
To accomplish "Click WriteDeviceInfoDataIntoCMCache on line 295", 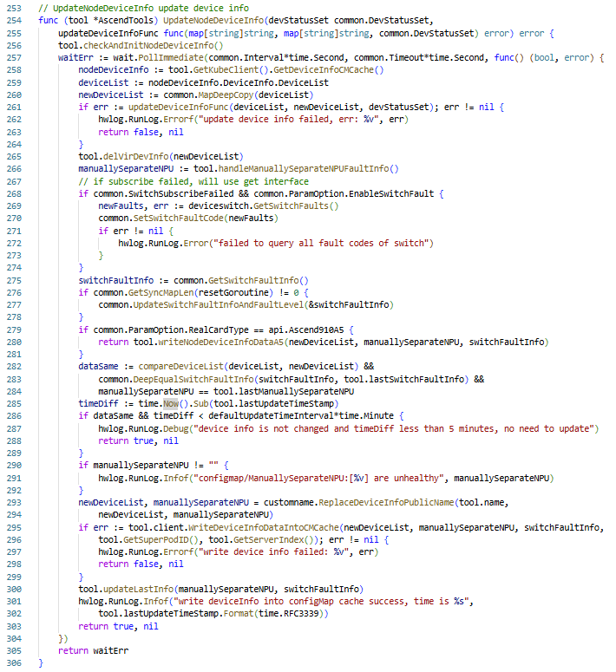I will pyautogui.click(x=264, y=527).
